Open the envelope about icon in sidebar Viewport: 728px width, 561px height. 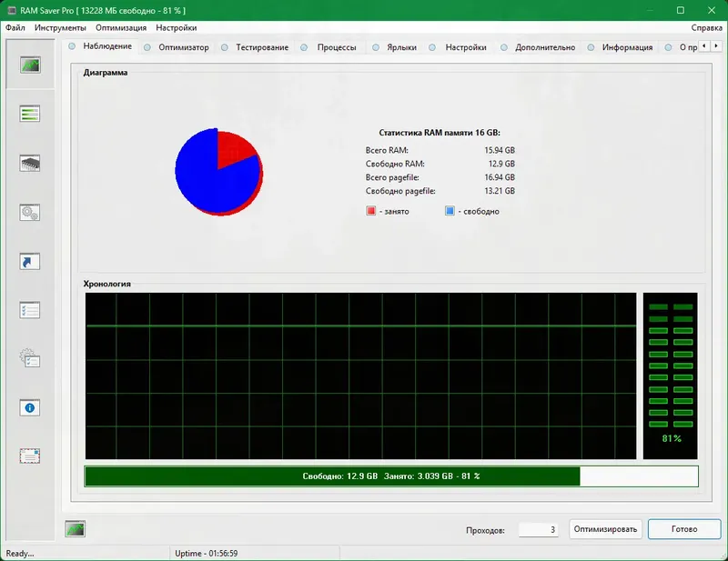tap(32, 456)
